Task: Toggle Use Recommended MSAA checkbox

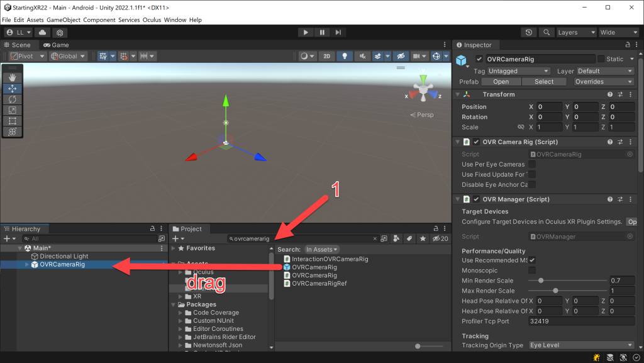Action: pyautogui.click(x=532, y=260)
